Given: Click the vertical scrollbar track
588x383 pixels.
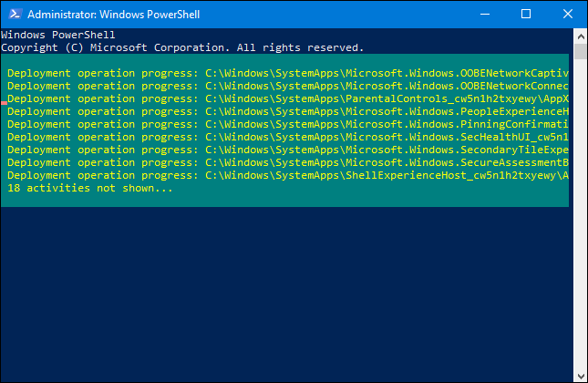Looking at the screenshot, I should pos(579,228).
